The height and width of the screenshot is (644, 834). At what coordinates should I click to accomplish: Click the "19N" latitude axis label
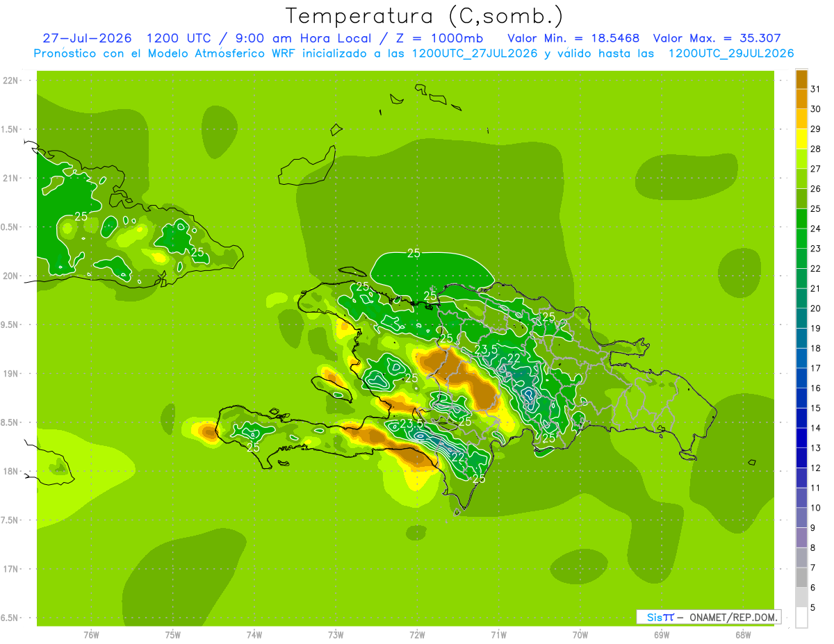pos(10,373)
